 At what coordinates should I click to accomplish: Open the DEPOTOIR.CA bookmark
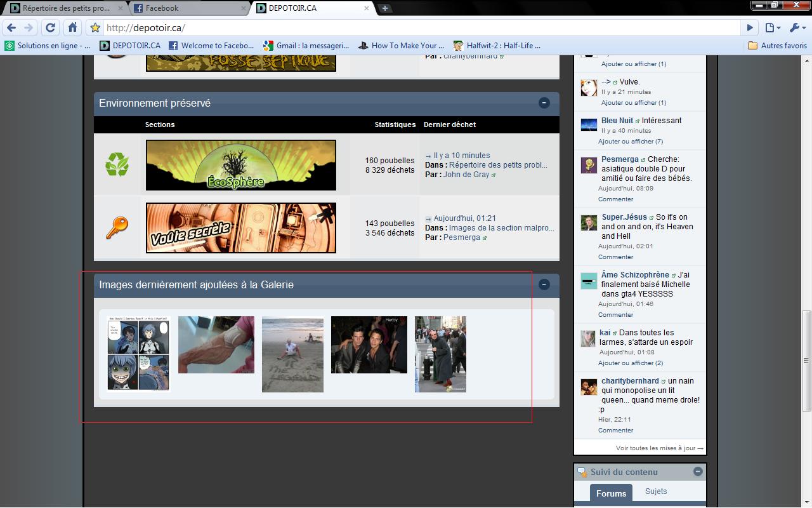point(130,46)
